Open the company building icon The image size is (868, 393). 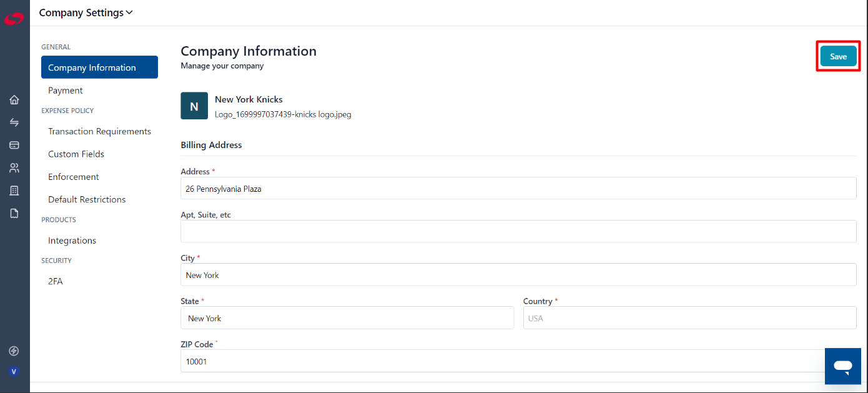(x=14, y=191)
